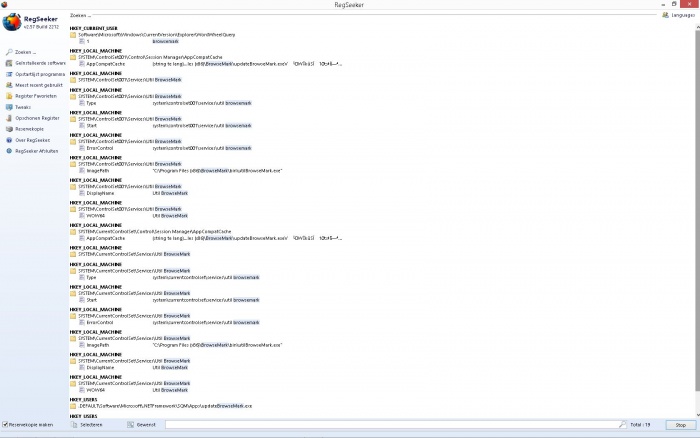Click the magnifier icon beside search field

click(623, 425)
